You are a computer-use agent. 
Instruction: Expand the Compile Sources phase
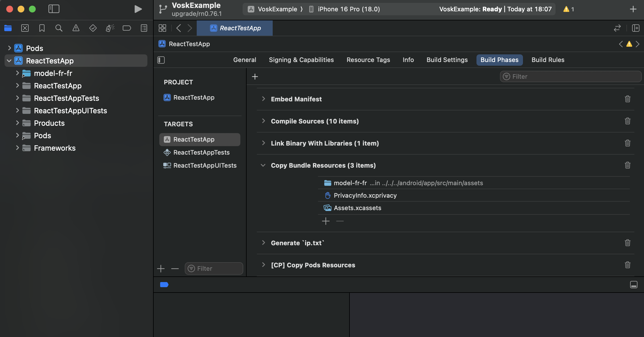coord(264,121)
